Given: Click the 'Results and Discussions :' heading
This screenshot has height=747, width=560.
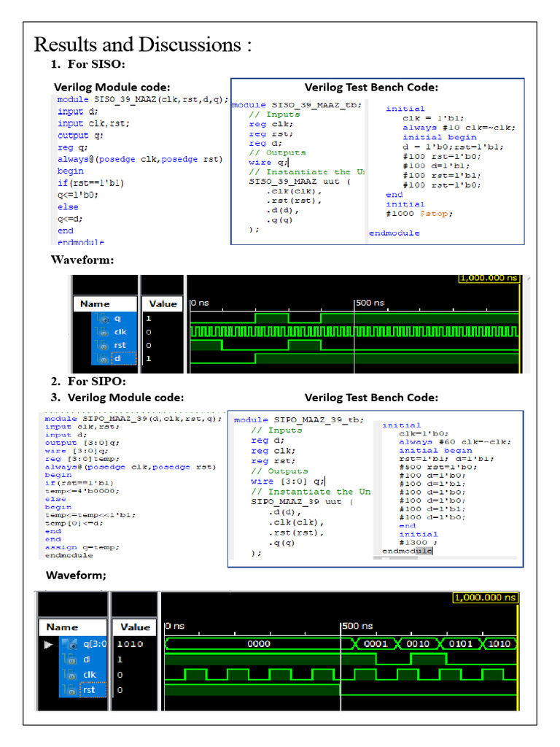Looking at the screenshot, I should click(x=143, y=44).
